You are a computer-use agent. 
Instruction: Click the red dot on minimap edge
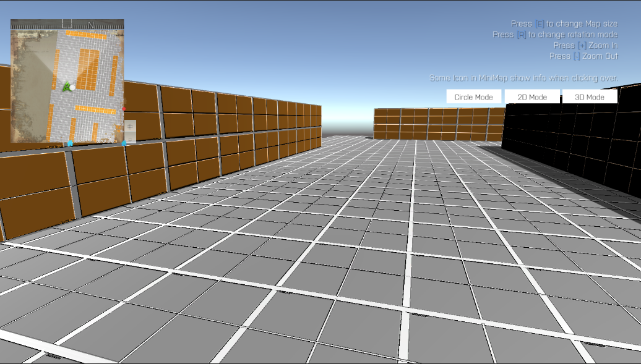pyautogui.click(x=124, y=109)
